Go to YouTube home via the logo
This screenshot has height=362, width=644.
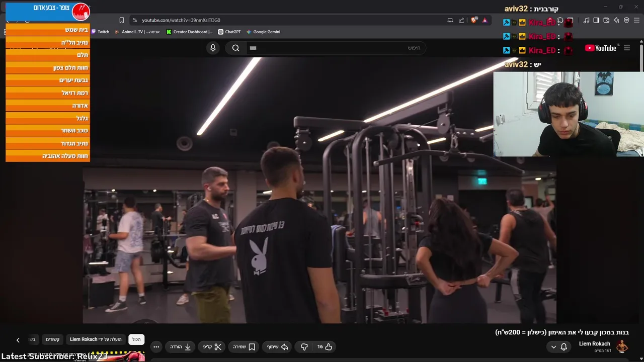click(601, 48)
